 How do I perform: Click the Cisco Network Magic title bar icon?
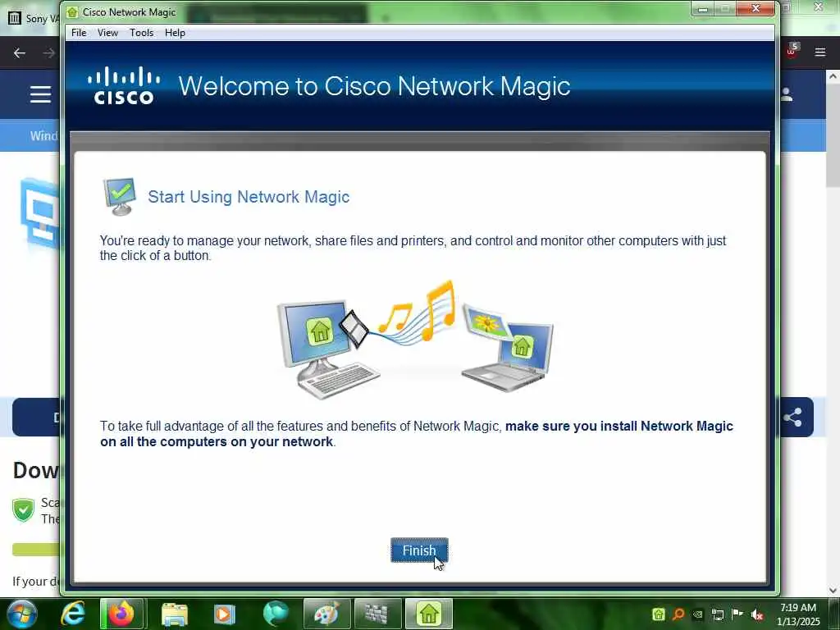coord(72,11)
